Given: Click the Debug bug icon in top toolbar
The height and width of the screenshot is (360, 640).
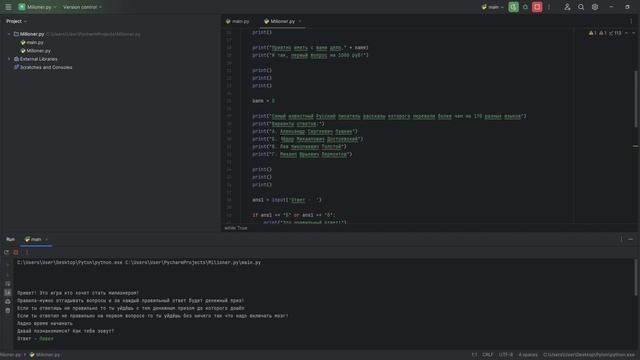Looking at the screenshot, I should tap(525, 7).
